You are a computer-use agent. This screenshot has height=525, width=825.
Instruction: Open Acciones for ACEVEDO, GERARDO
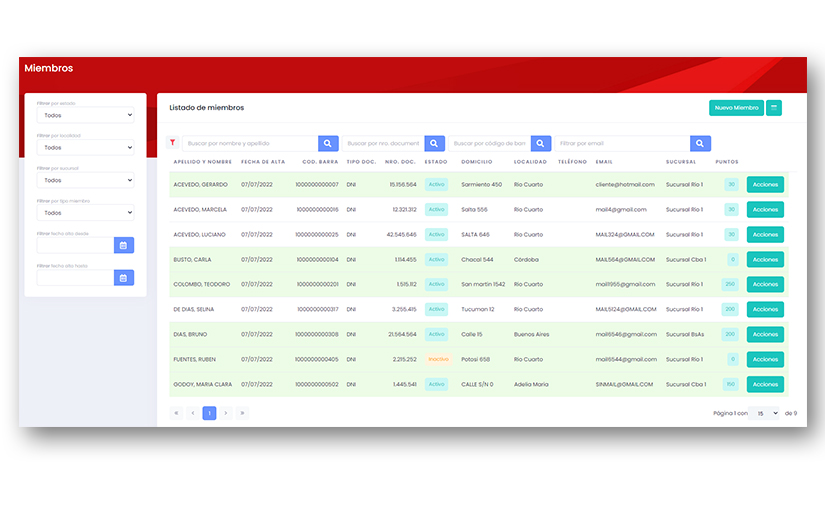tap(765, 185)
